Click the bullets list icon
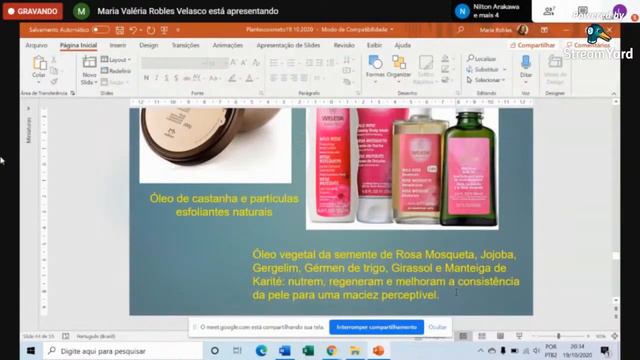 [274, 62]
